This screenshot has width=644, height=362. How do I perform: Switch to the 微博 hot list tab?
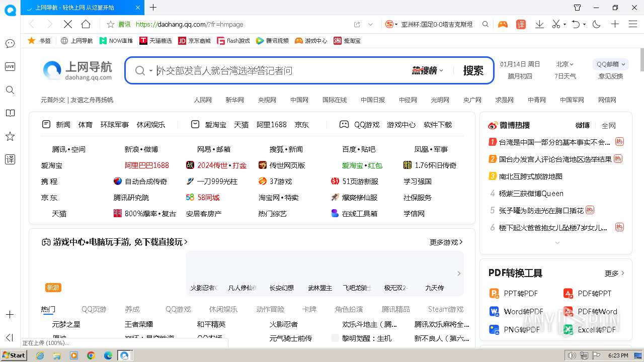tap(582, 125)
